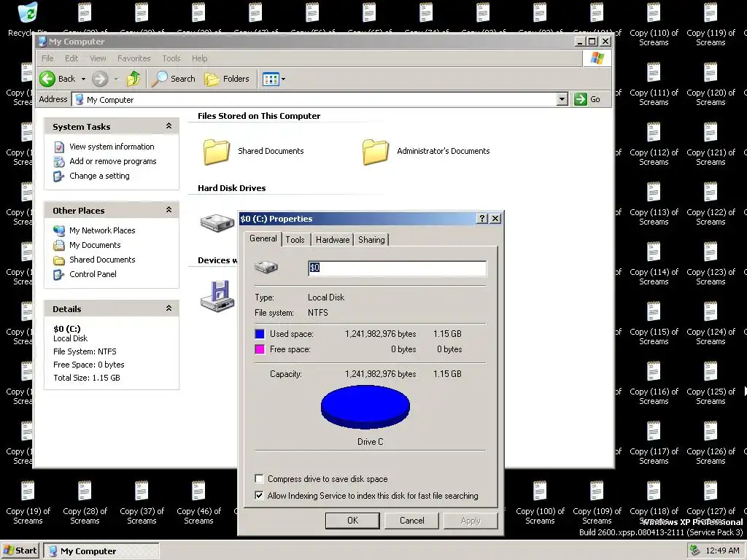Image resolution: width=747 pixels, height=560 pixels.
Task: Click the Start button
Action: coord(20,551)
